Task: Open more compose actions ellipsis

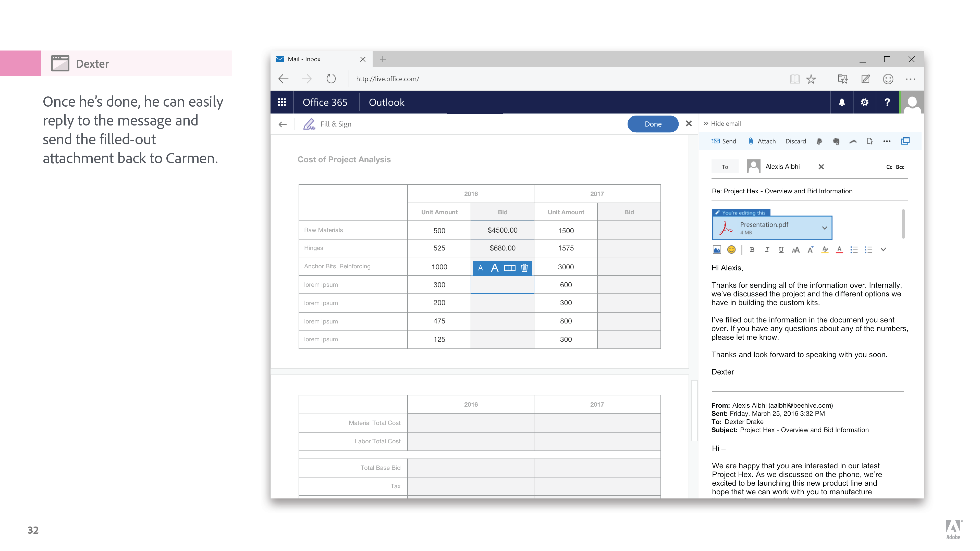Action: [887, 142]
